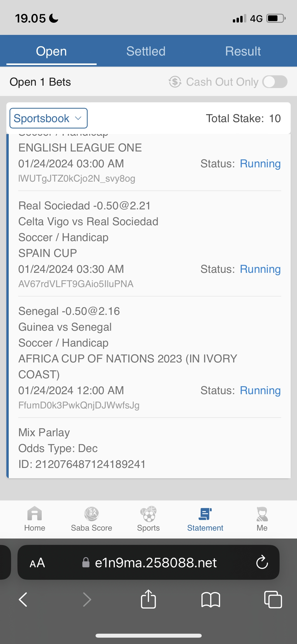
Task: Expand the Sportsbook dropdown
Action: pos(48,118)
